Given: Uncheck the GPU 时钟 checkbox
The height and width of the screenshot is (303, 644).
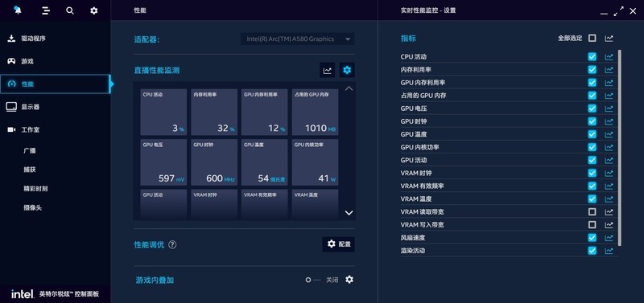Looking at the screenshot, I should coord(592,121).
